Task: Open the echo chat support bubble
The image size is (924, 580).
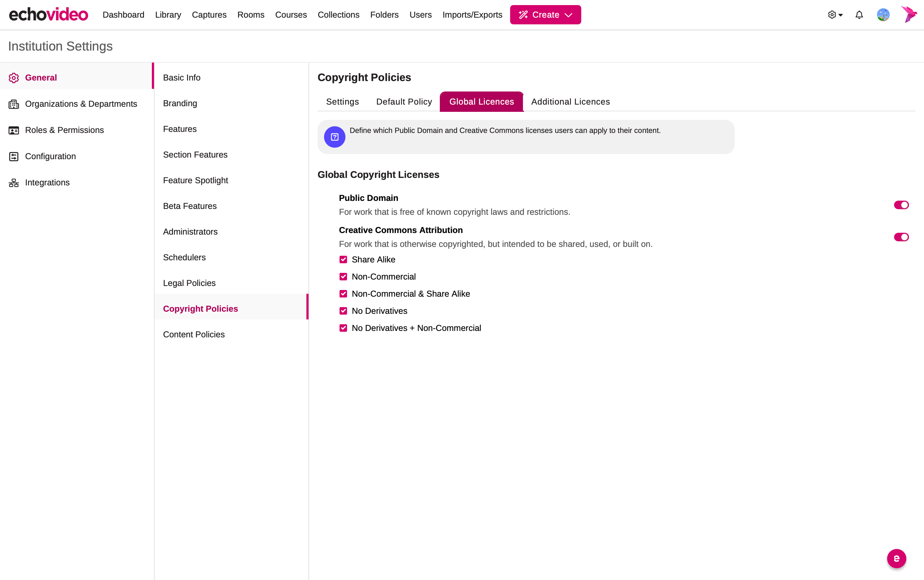Action: click(896, 559)
